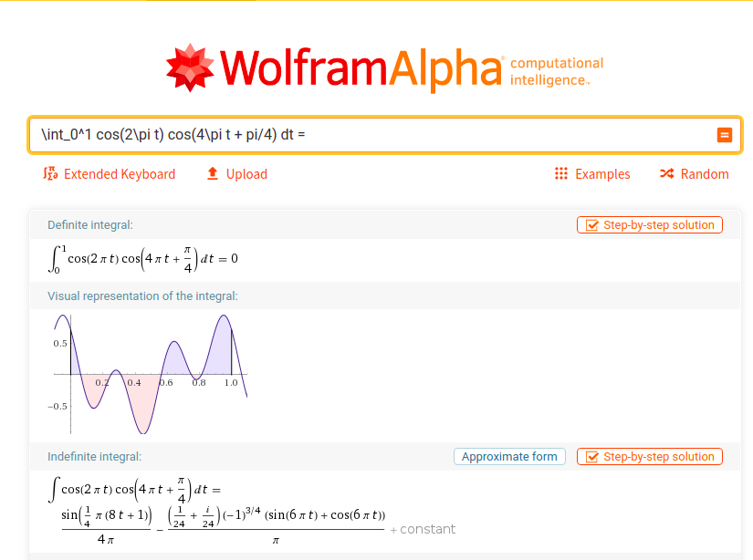
Task: Click the WolframAlpha wordmark text
Action: coord(361,67)
